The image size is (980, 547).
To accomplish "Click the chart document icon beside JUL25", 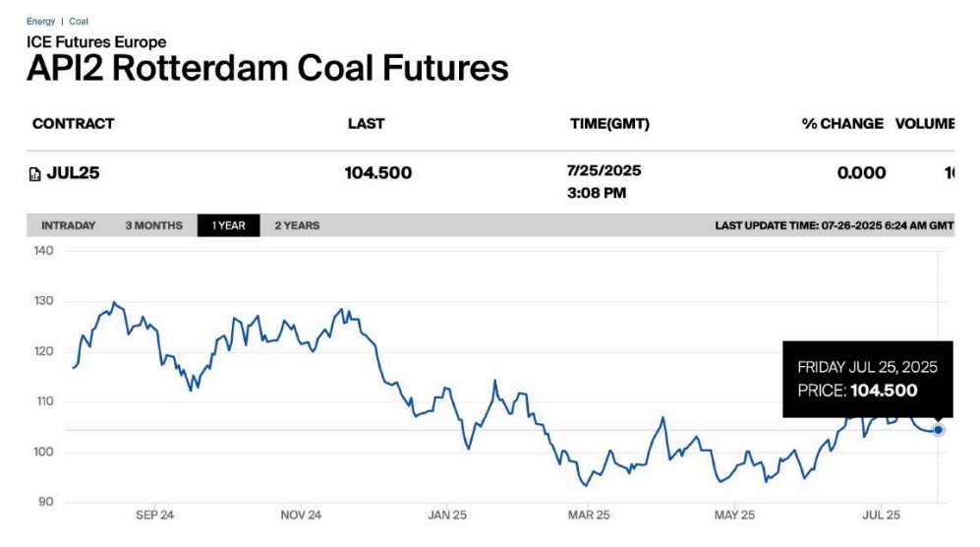I will point(35,174).
